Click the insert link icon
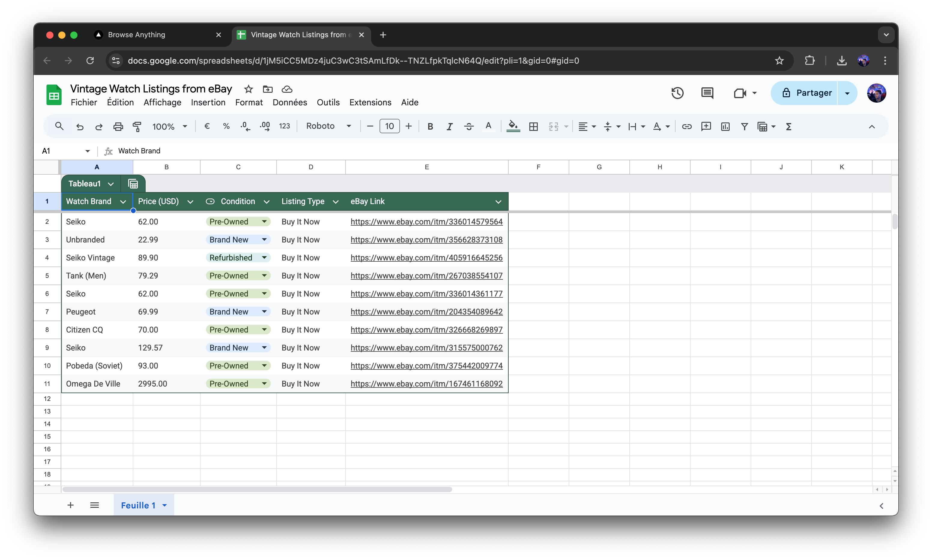The image size is (932, 560). click(687, 126)
